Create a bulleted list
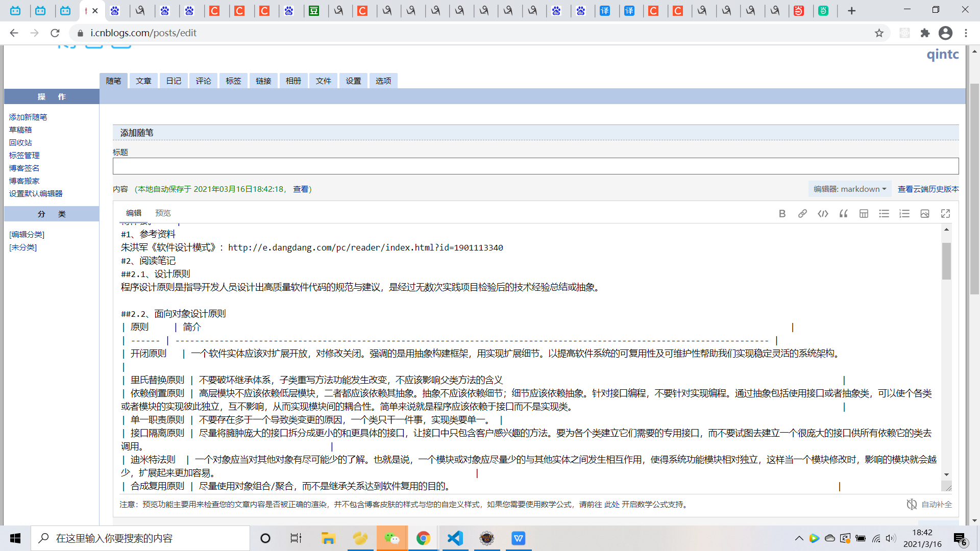Viewport: 980px width, 551px height. coord(884,214)
